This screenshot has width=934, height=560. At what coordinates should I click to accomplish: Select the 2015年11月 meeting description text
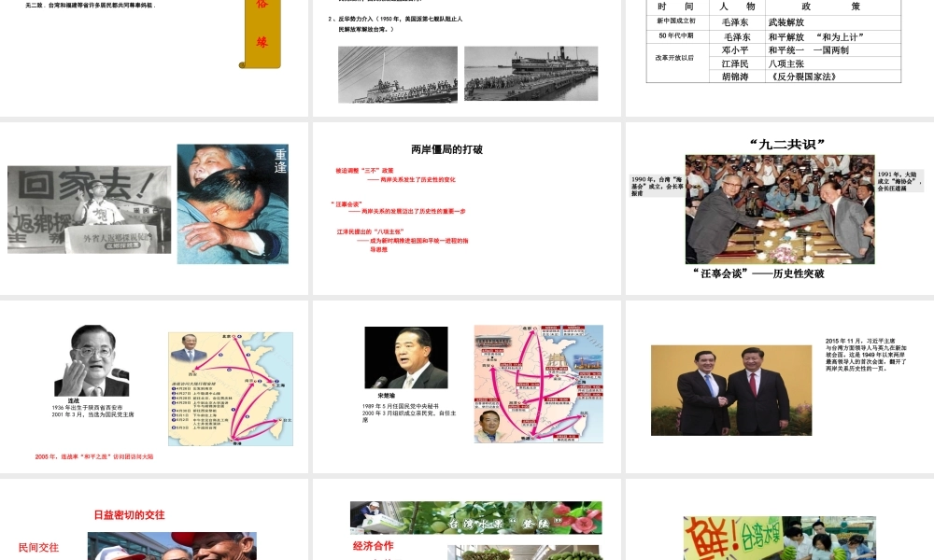[x=866, y=355]
